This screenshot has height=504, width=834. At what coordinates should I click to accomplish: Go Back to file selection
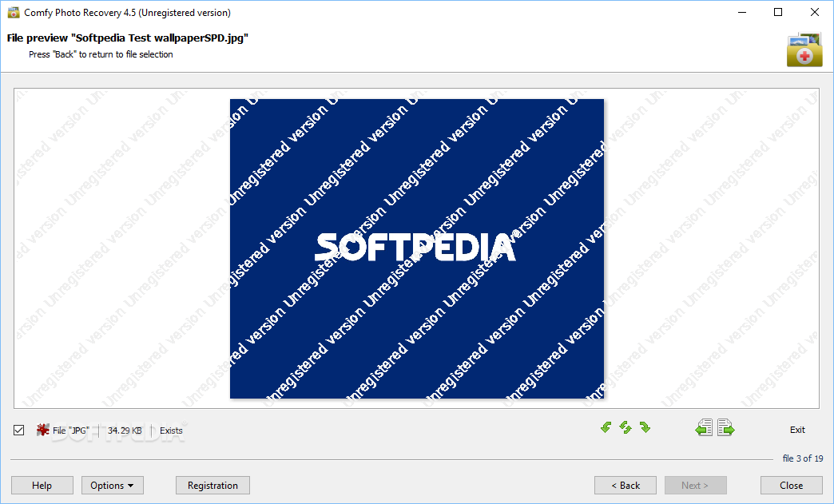625,486
